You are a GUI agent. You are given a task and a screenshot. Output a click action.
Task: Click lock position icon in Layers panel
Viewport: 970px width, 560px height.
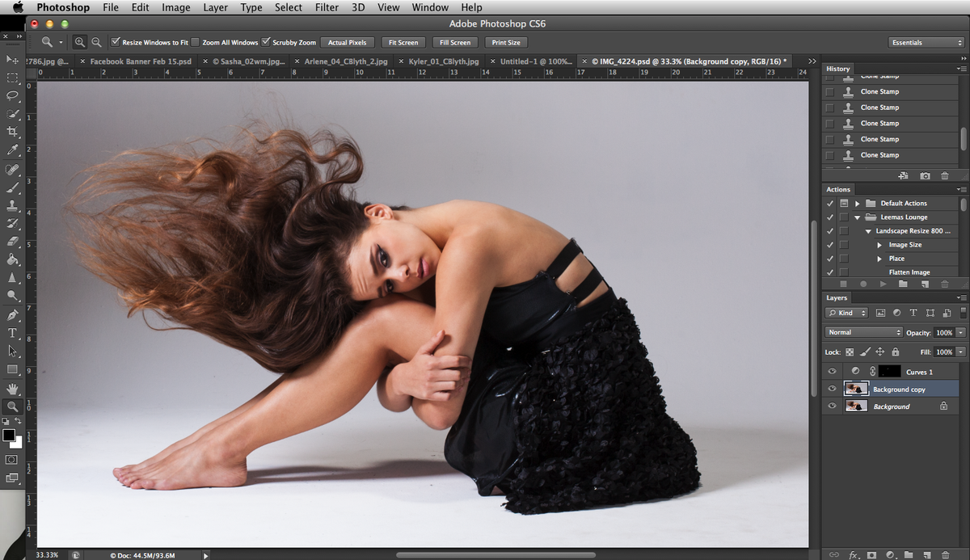tap(880, 352)
